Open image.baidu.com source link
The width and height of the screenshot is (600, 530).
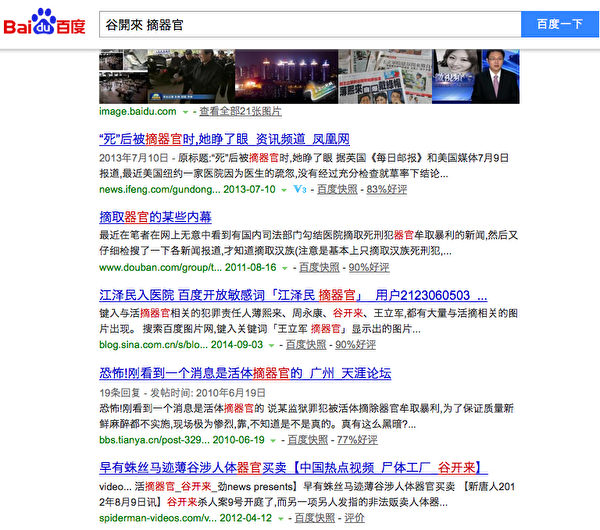[138, 112]
